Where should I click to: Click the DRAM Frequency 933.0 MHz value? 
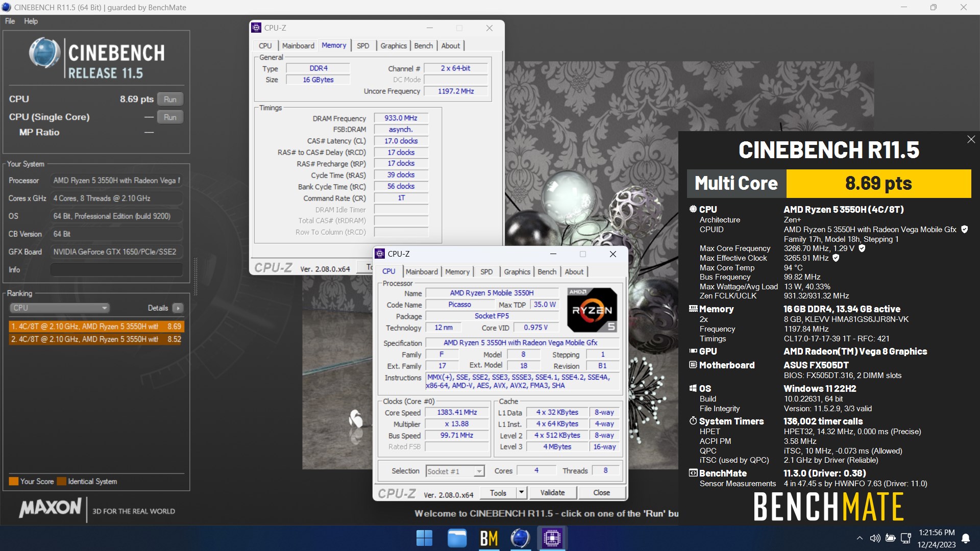coord(401,118)
